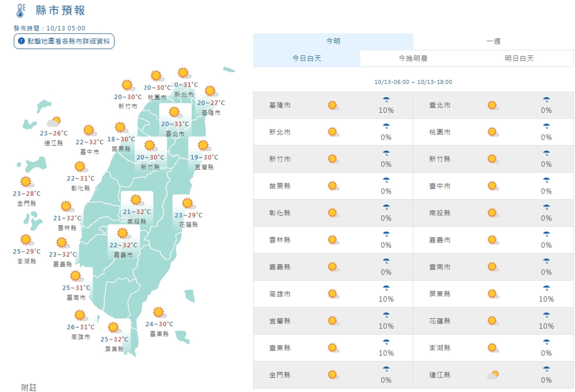The image size is (575, 392).
Task: Click the 23~26°C temperature for 連江縣
Action: coord(54,133)
